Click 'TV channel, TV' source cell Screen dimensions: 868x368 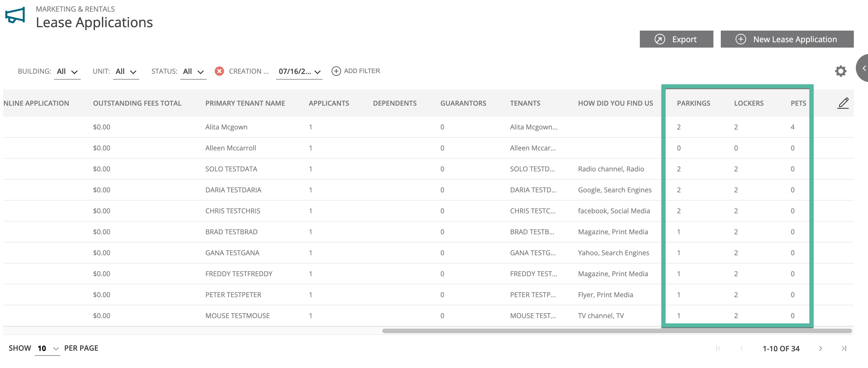(x=600, y=315)
